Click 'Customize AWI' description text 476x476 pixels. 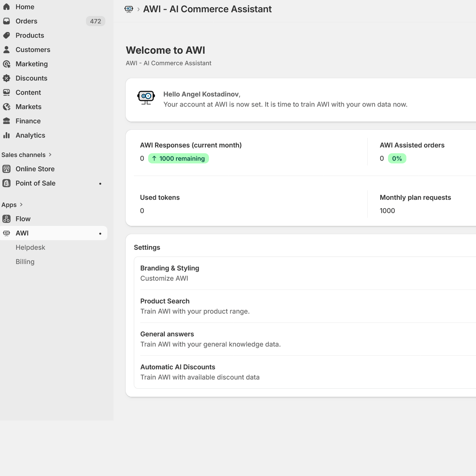(164, 278)
